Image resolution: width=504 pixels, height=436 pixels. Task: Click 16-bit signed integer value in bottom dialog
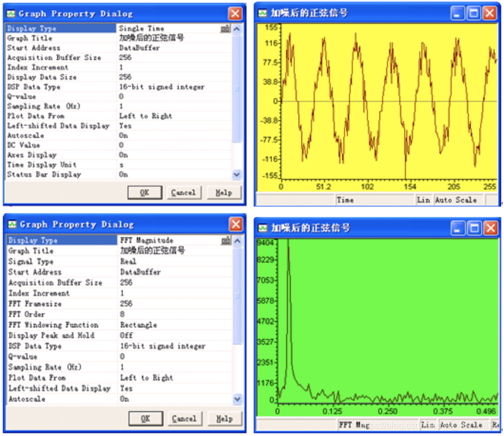tap(163, 346)
